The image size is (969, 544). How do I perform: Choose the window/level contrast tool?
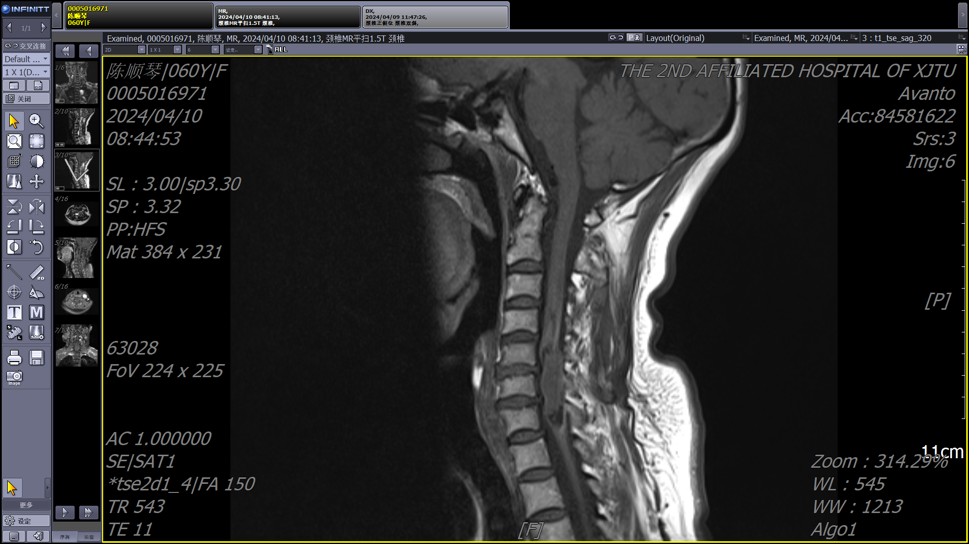[36, 161]
